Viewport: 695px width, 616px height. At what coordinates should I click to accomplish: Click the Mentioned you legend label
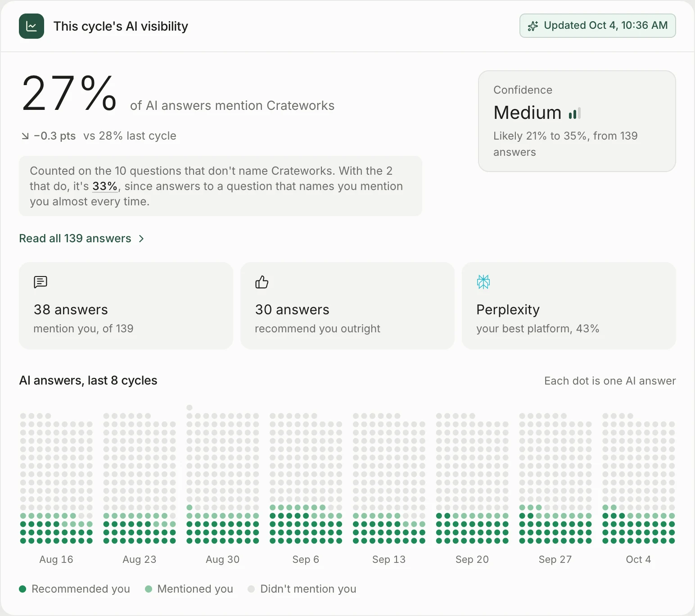pyautogui.click(x=195, y=589)
